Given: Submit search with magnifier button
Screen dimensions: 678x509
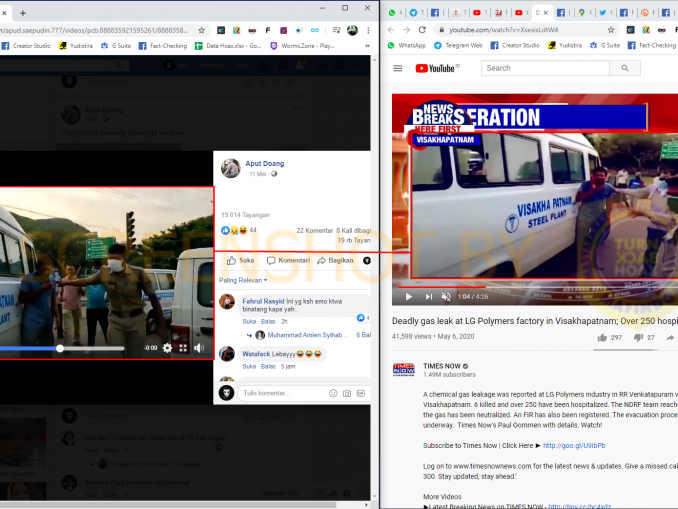Looking at the screenshot, I should (625, 68).
